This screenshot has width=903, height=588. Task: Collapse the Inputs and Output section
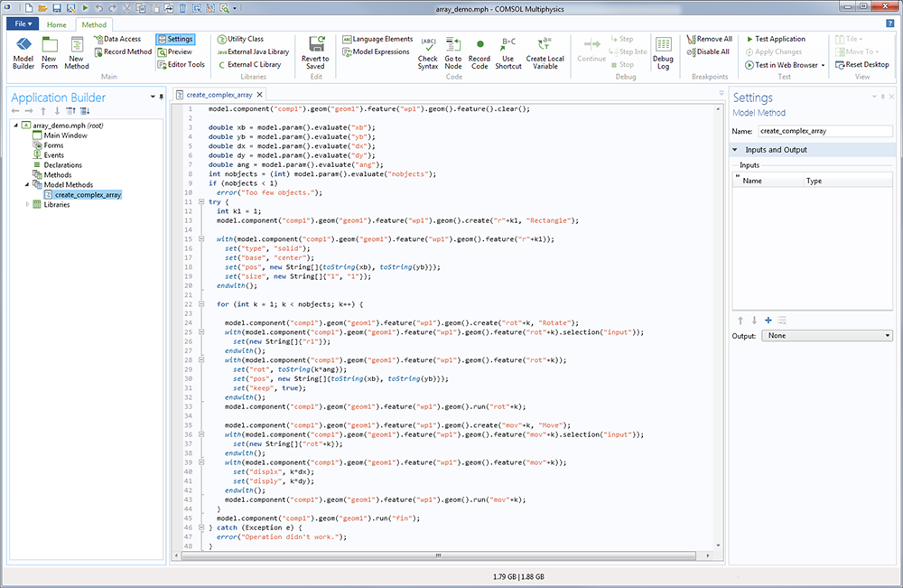[x=736, y=150]
